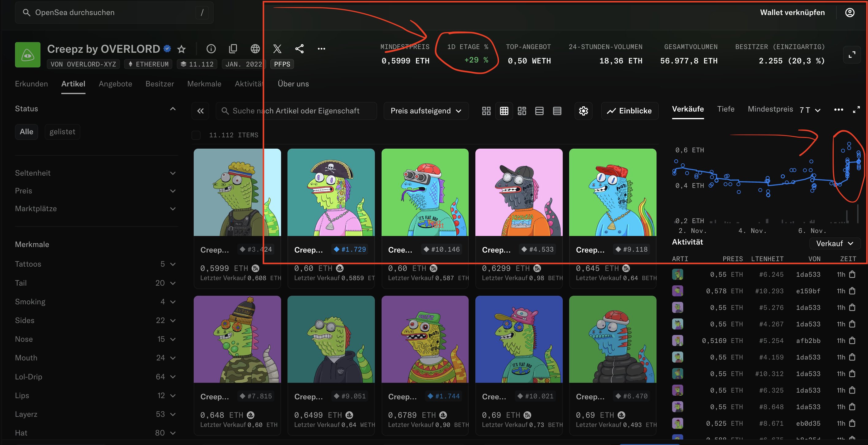868x445 pixels.
Task: Click the Einblicke button
Action: coord(630,111)
